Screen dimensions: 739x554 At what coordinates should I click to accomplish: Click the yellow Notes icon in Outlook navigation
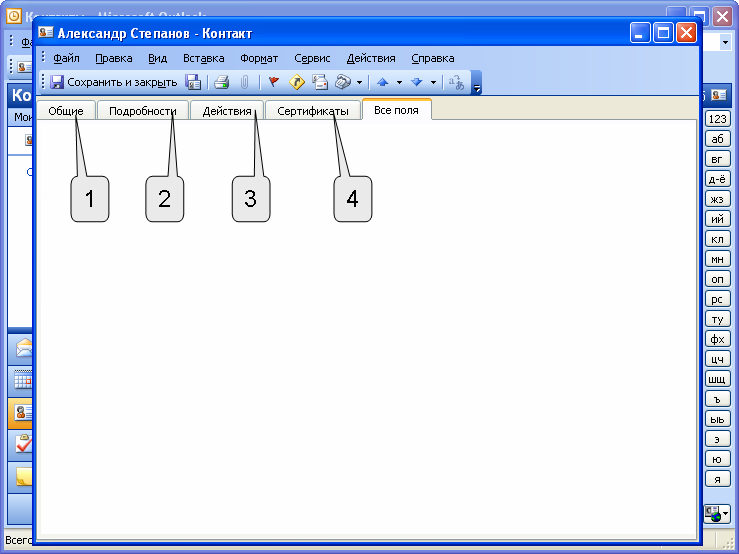point(24,476)
